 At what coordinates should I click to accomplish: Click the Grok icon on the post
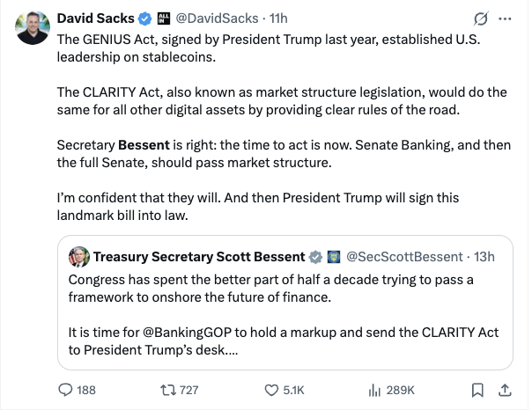481,18
